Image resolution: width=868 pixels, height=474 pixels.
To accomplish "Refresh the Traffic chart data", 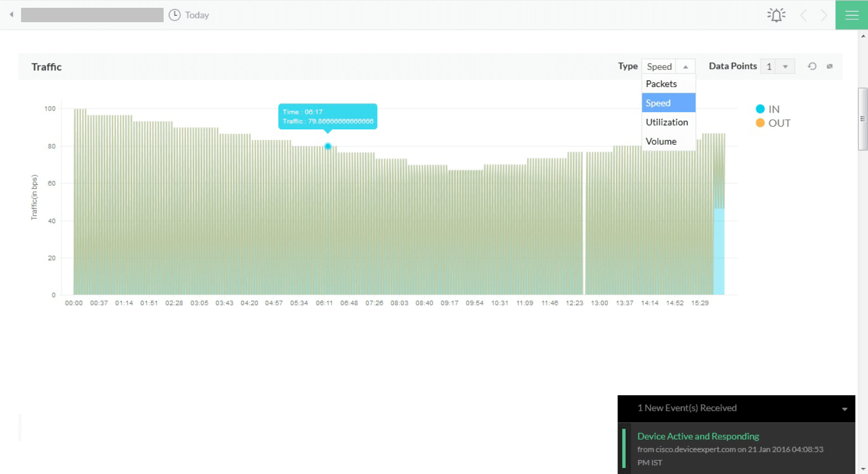I will point(812,66).
